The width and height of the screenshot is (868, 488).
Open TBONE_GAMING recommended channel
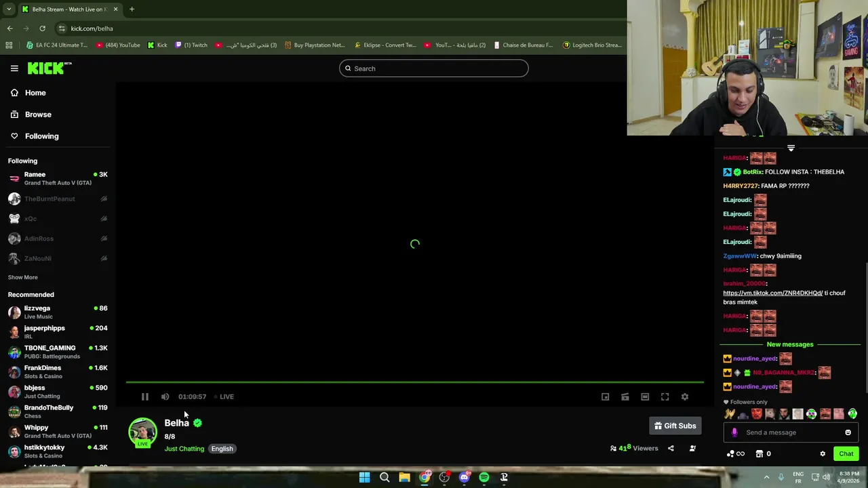[x=58, y=352]
